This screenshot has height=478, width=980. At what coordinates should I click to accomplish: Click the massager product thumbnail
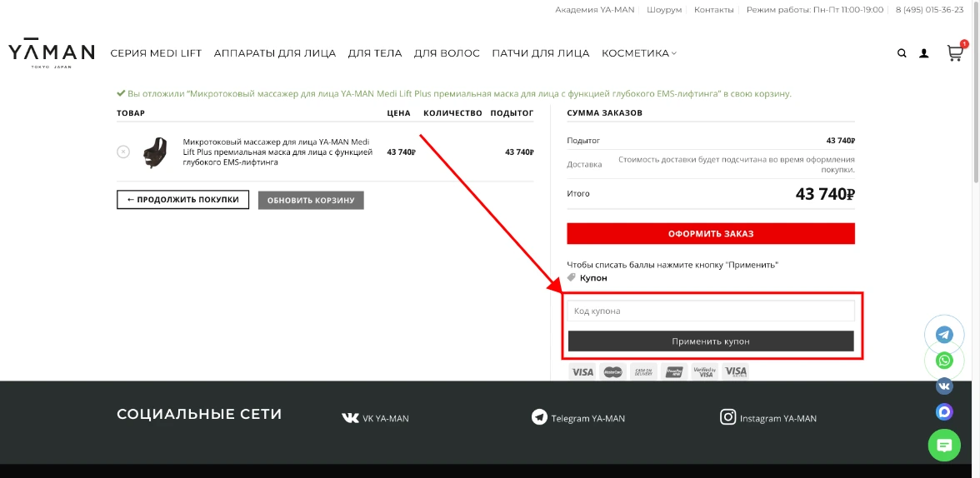(155, 152)
